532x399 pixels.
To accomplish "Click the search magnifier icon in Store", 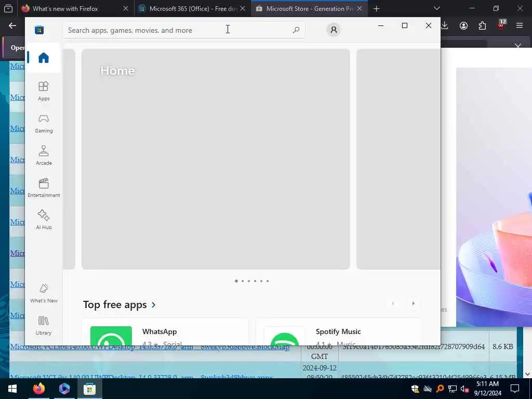I will [x=296, y=30].
